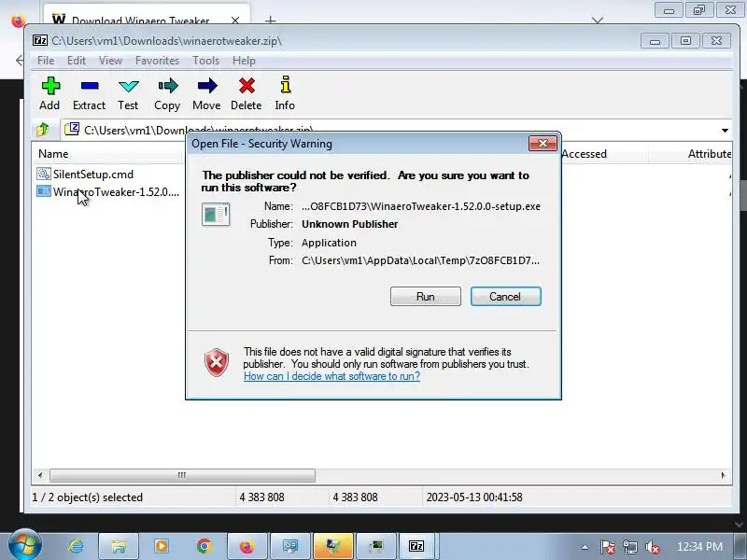
Task: Click the horizontal scrollbar left arrow
Action: pos(40,475)
